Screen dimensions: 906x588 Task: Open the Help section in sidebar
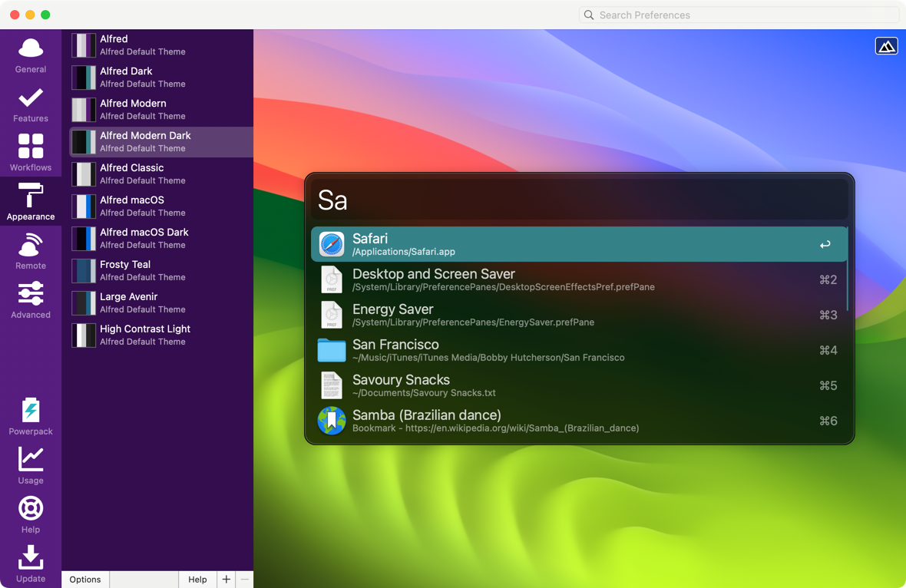coord(31,515)
